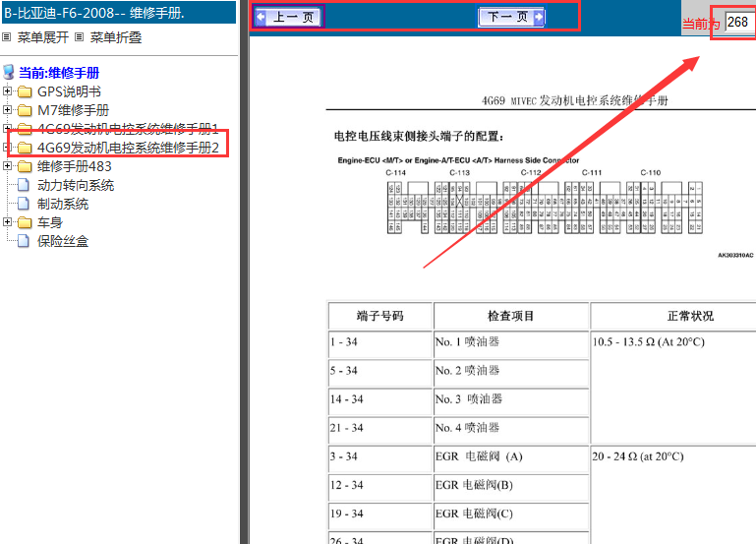The image size is (756, 544).
Task: Click the table cell reading 1 - 34
Action: (379, 344)
